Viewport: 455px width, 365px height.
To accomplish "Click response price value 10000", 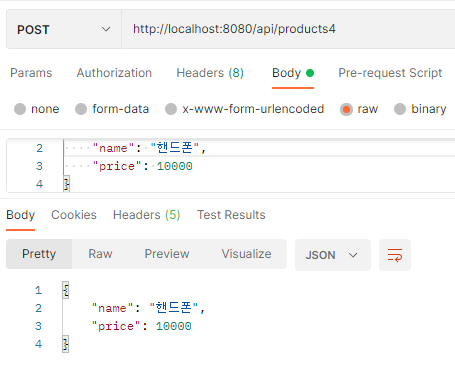I will point(174,326).
